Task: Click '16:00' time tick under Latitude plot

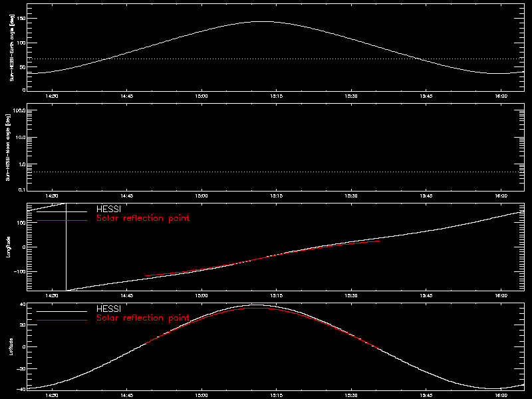Action: 501,396
